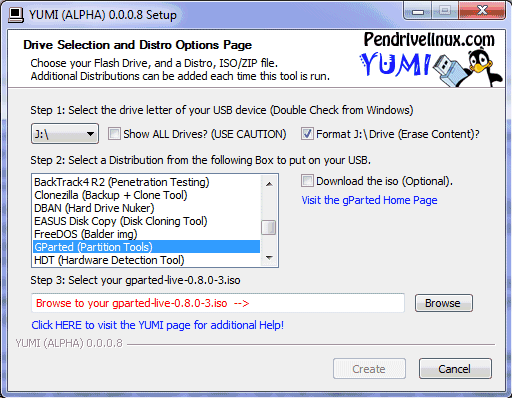Select FreeDOS (Balder img)
This screenshot has height=398, width=512.
[146, 234]
